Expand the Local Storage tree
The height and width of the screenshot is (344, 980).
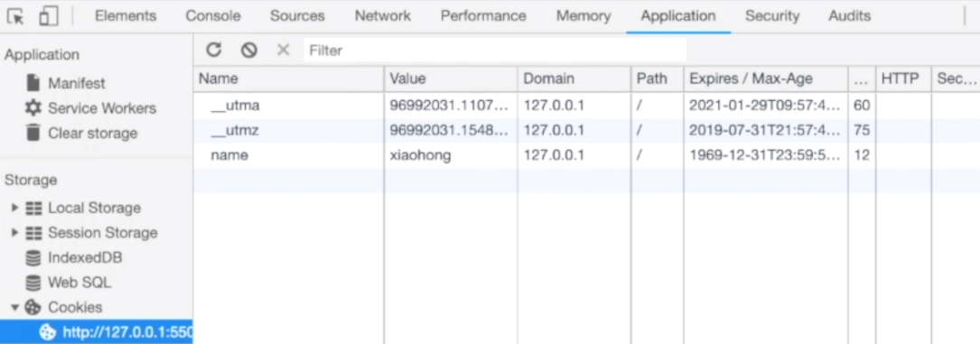tap(15, 208)
